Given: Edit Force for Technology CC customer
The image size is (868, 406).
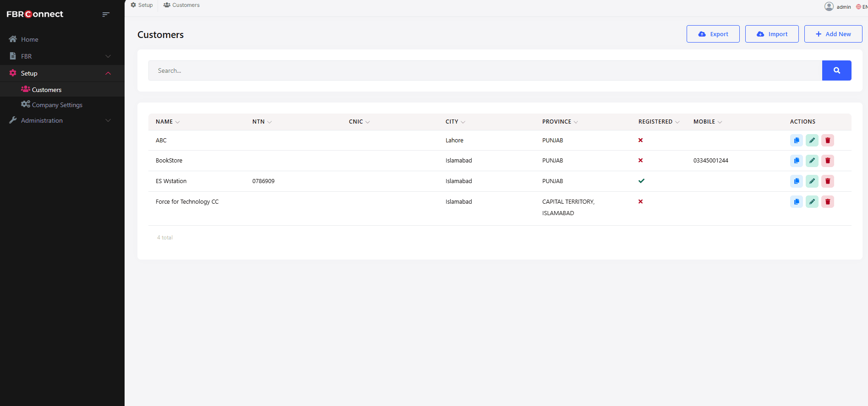Looking at the screenshot, I should pyautogui.click(x=812, y=201).
